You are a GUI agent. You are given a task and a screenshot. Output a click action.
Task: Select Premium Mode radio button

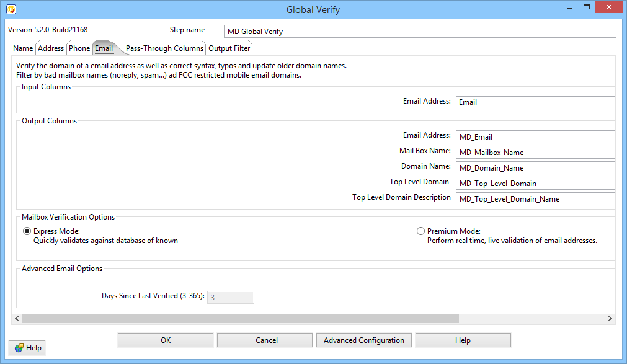click(x=421, y=231)
